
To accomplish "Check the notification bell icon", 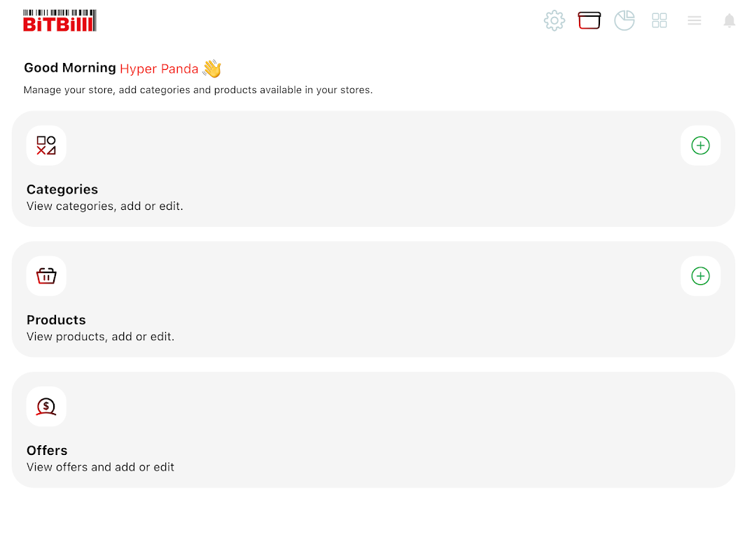I will pyautogui.click(x=729, y=20).
